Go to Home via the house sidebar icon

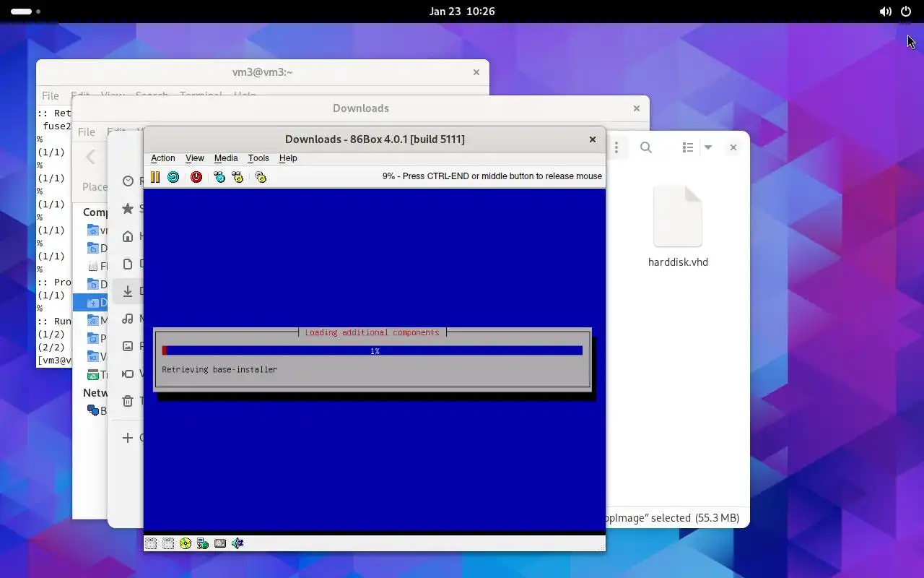click(x=128, y=236)
